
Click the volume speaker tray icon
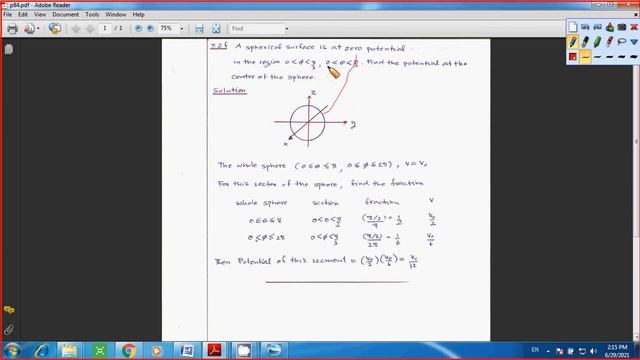tap(594, 351)
